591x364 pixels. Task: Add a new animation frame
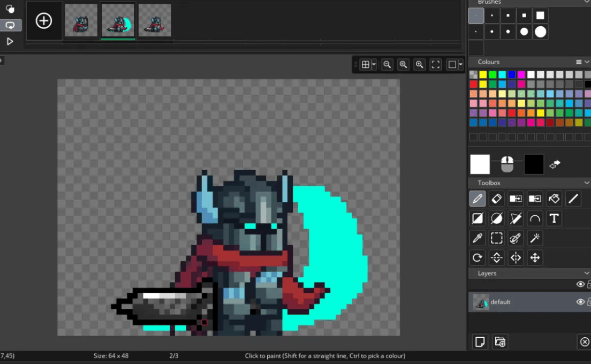(x=44, y=21)
